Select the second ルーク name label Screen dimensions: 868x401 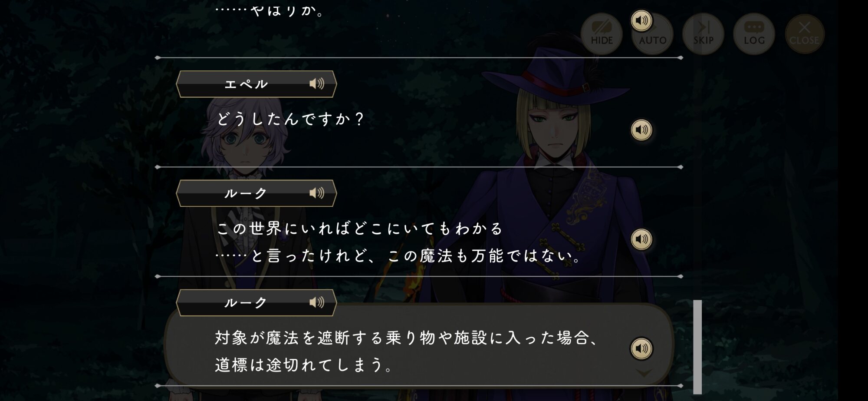tap(246, 303)
